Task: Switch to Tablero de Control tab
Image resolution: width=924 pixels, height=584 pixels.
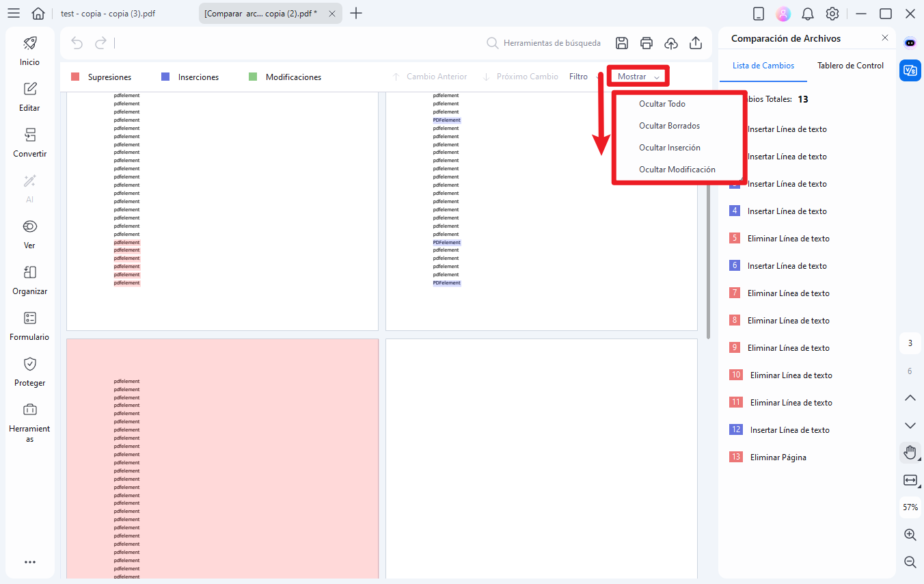Action: click(x=850, y=66)
